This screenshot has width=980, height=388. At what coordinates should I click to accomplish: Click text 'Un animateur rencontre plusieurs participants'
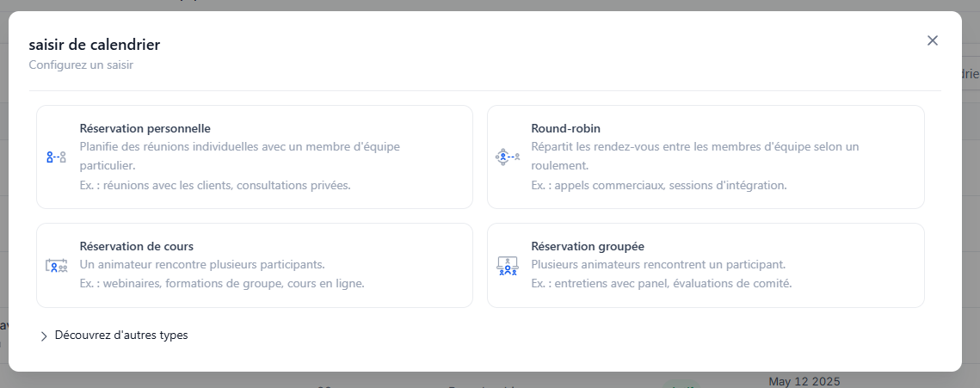(x=202, y=264)
